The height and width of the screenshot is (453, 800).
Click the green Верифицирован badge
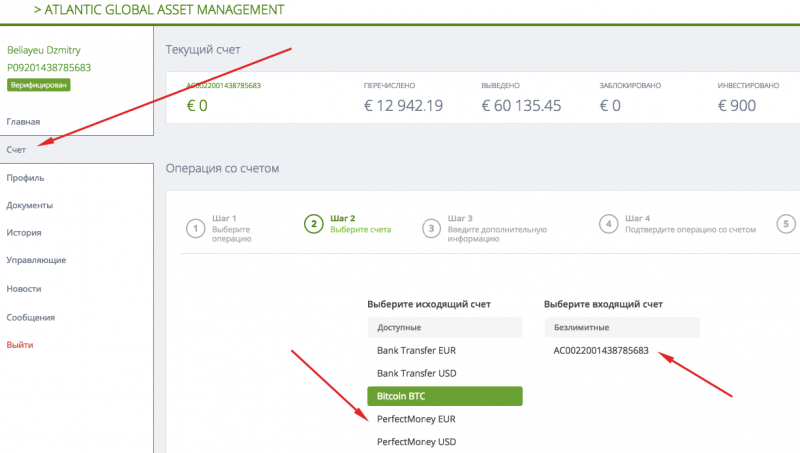(x=38, y=86)
